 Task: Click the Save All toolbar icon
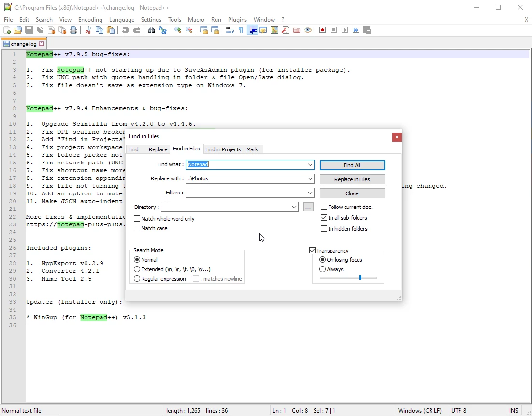tap(40, 30)
